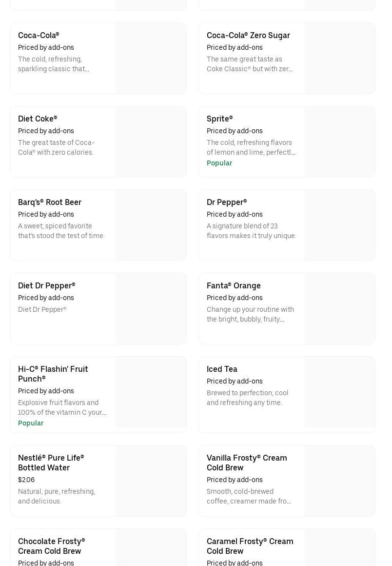The width and height of the screenshot is (392, 566).
Task: Select Nestlé® Pure Life® Bottled Water title
Action: tap(51, 463)
